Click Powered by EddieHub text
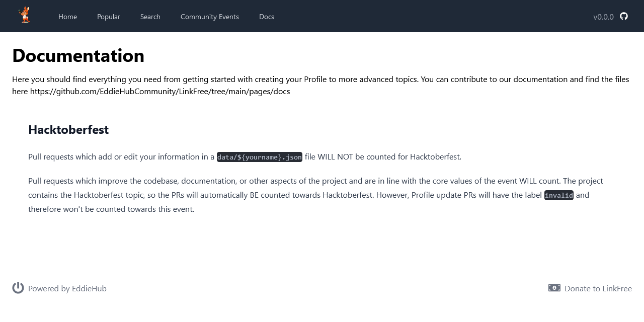Screen dimensions: 644x322 [67, 288]
